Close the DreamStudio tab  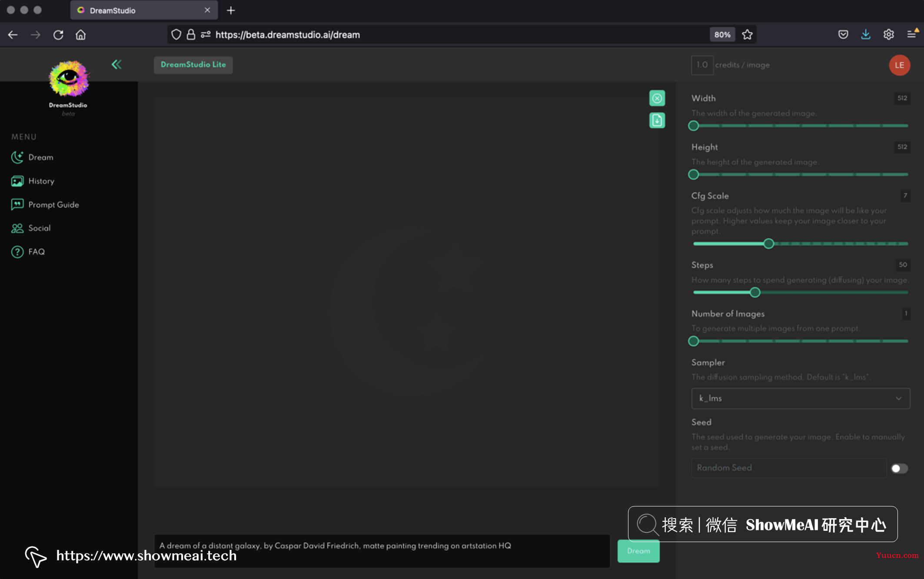(x=207, y=10)
